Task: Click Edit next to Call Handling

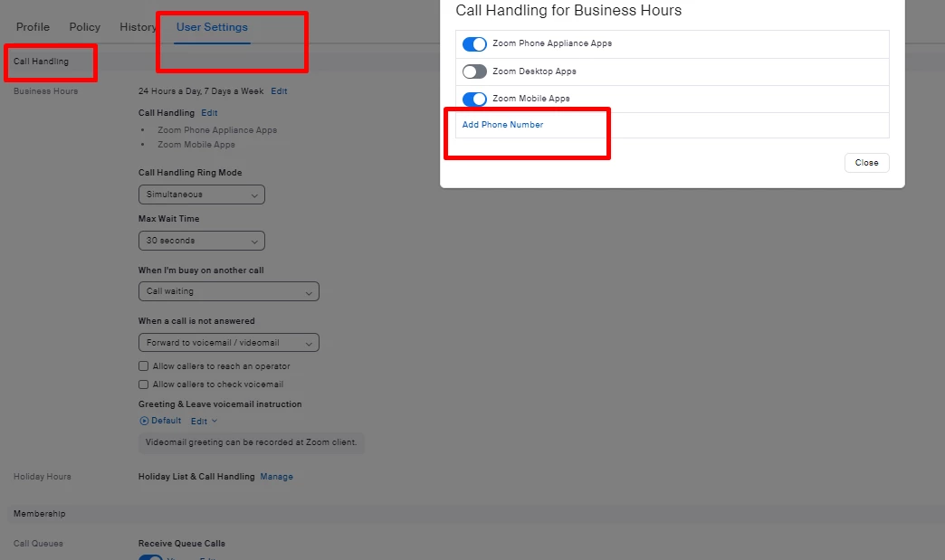Action: point(209,112)
